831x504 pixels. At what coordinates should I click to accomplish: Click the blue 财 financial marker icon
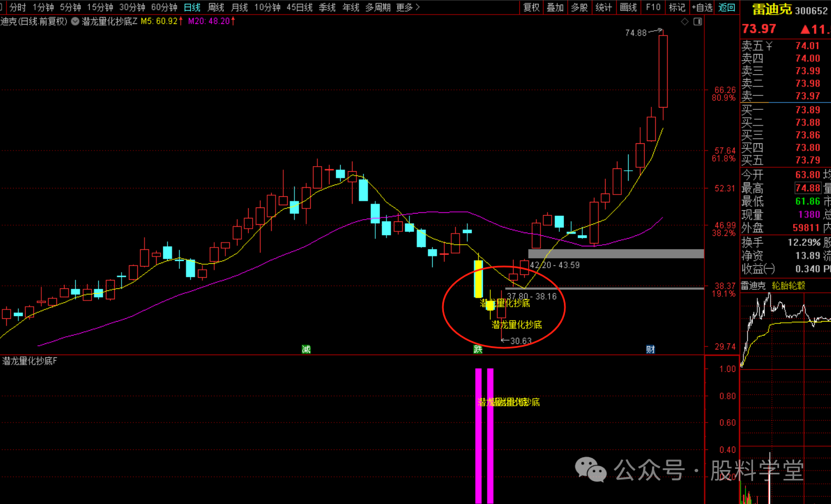[x=650, y=349]
